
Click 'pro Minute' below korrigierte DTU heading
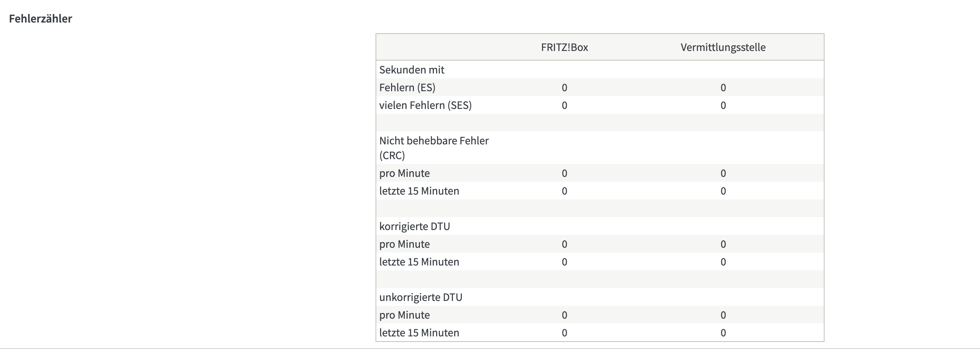404,244
